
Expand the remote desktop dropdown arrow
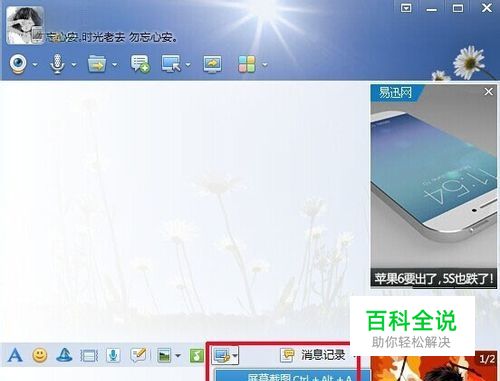tap(188, 64)
